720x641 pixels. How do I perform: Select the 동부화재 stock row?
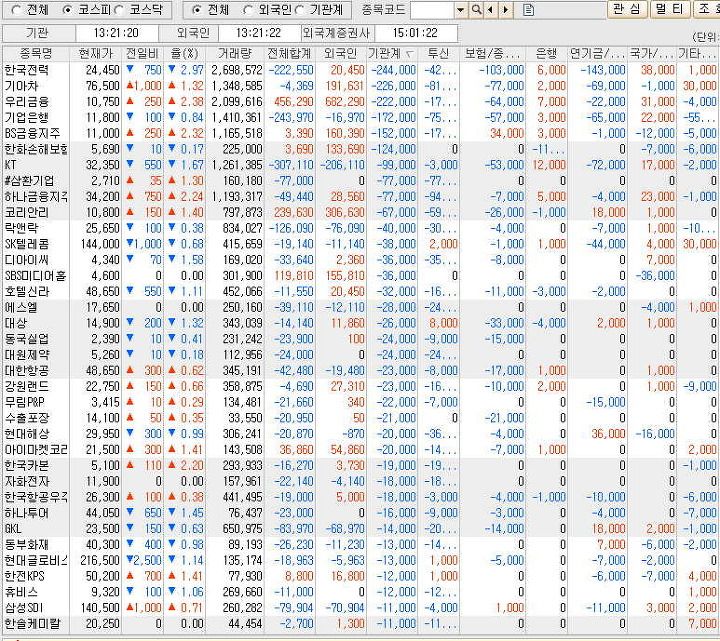(360, 544)
